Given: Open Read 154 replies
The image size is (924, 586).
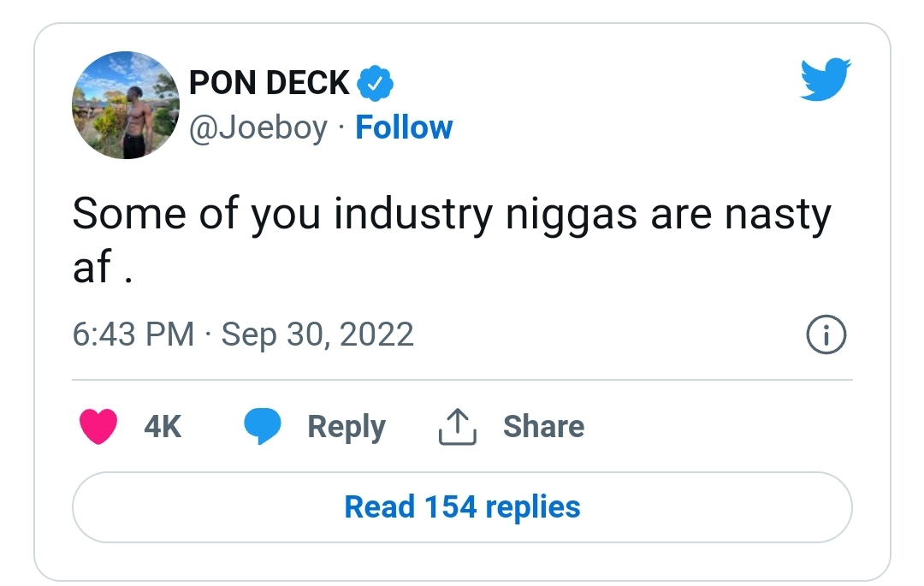Looking at the screenshot, I should click(462, 507).
